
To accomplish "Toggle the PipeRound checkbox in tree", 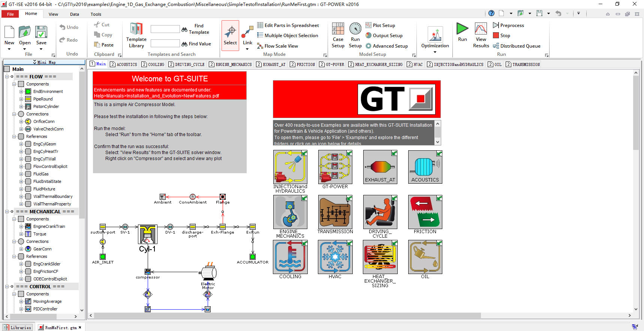I will (x=28, y=99).
